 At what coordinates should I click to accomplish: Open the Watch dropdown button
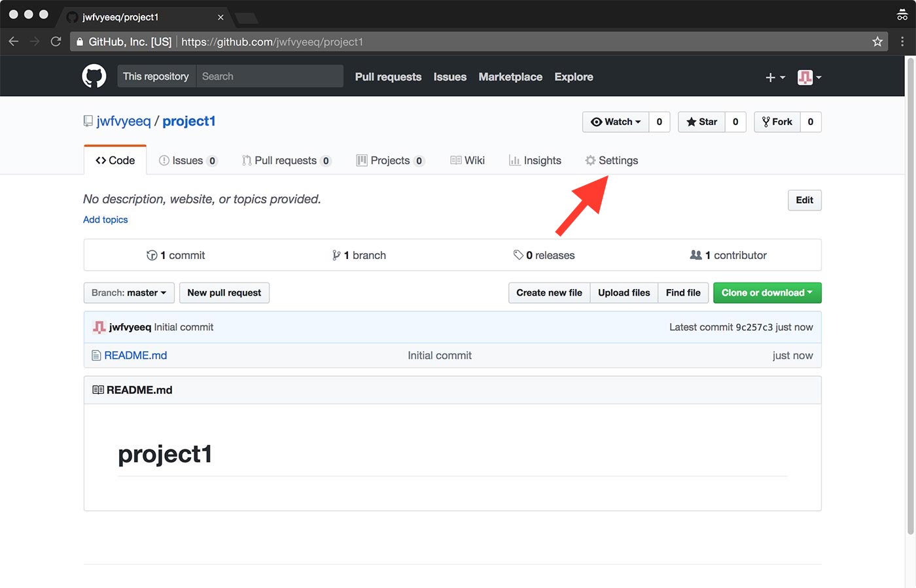[x=616, y=122]
